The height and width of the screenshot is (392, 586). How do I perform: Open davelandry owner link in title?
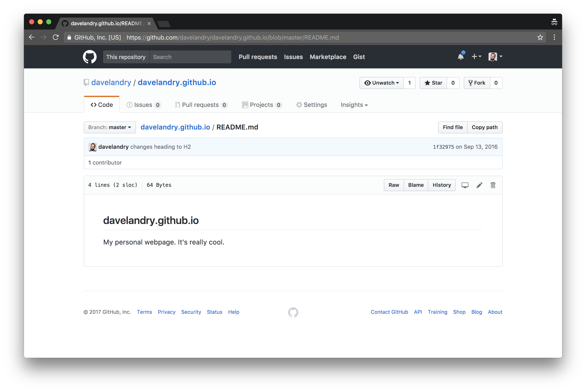111,83
